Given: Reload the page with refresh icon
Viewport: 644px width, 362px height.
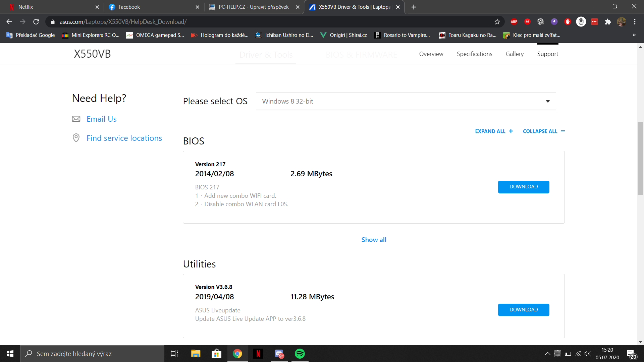Looking at the screenshot, I should [x=36, y=22].
